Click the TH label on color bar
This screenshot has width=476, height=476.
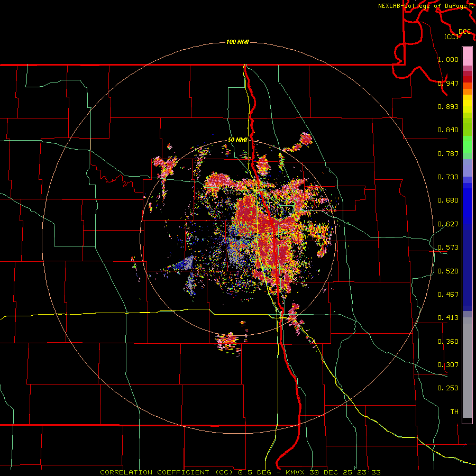point(454,412)
